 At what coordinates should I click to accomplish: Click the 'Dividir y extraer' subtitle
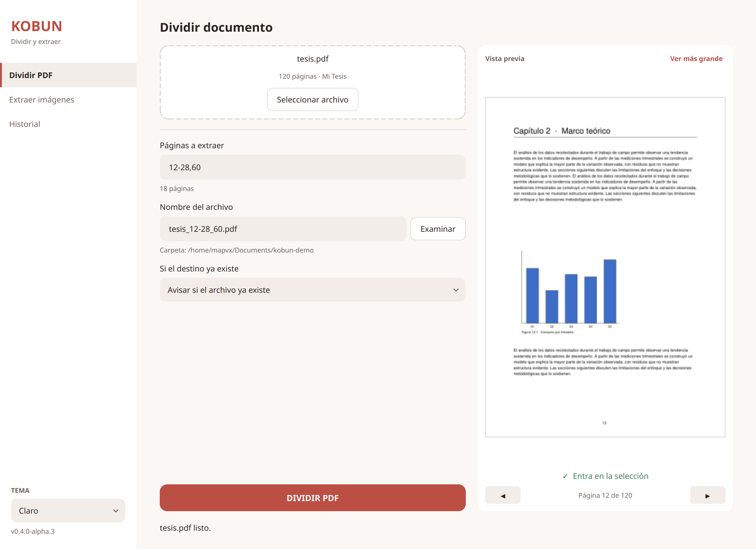click(x=36, y=42)
